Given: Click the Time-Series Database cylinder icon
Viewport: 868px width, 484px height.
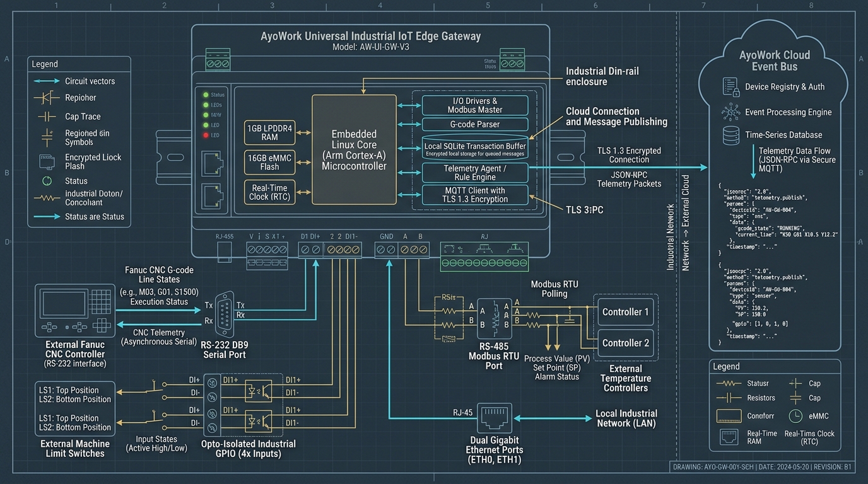Looking at the screenshot, I should [731, 135].
